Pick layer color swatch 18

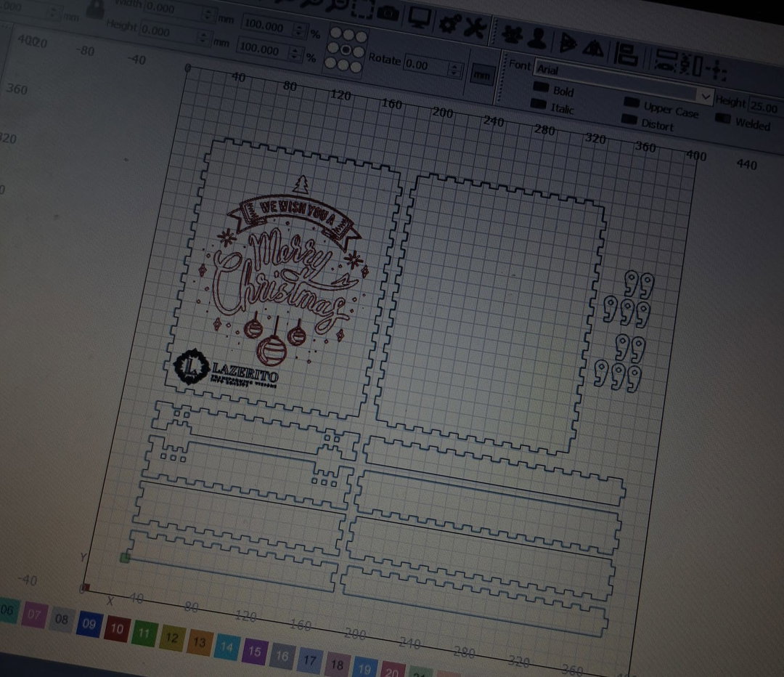337,665
